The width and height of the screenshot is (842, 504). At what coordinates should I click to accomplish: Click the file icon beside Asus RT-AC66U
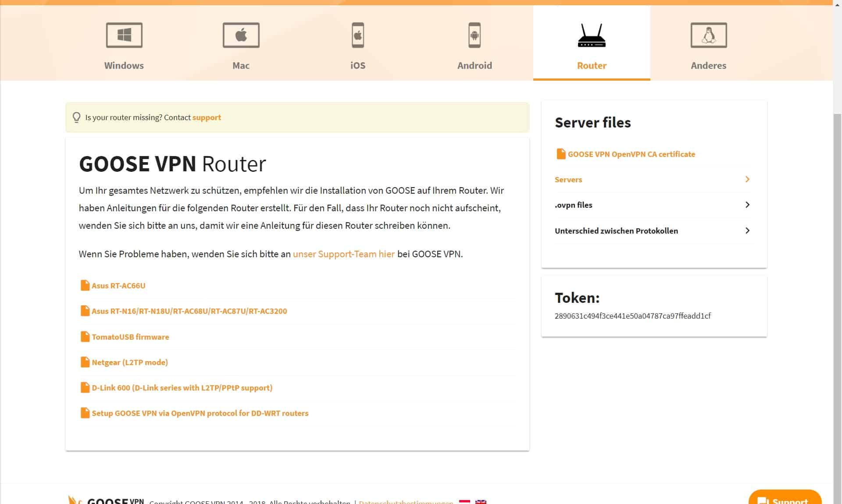85,285
